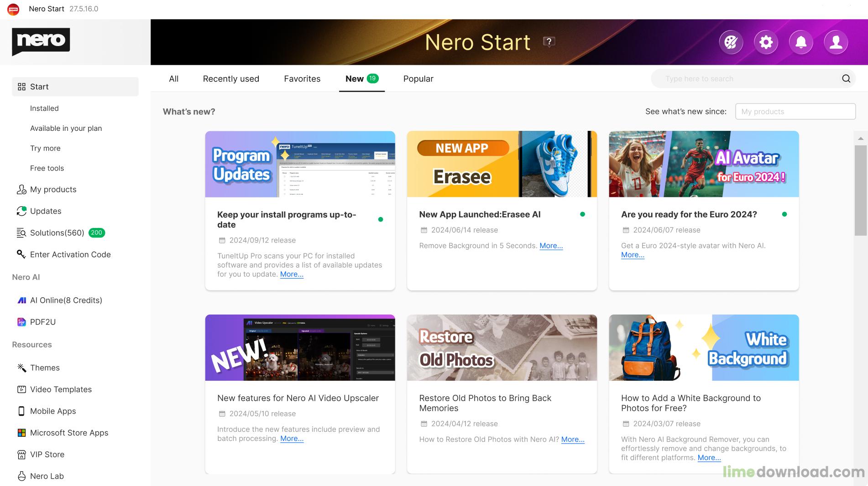Click the Start grid icon in sidebar
Viewport: 868px width, 486px height.
pyautogui.click(x=21, y=87)
